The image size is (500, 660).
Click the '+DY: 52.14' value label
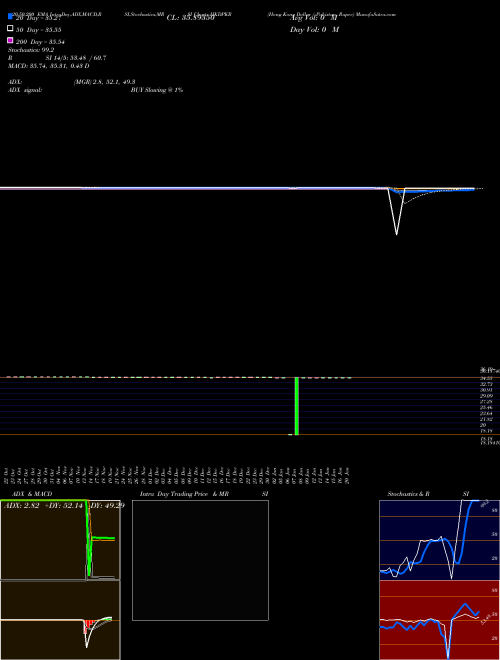coord(64,506)
